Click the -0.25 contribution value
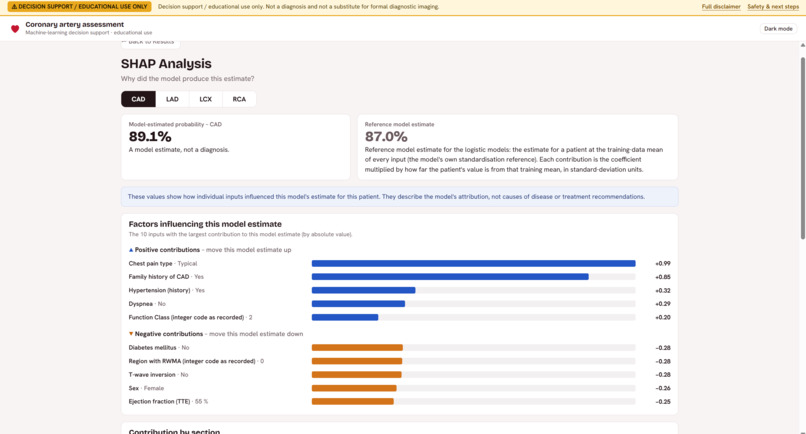The image size is (806, 434). coord(663,402)
